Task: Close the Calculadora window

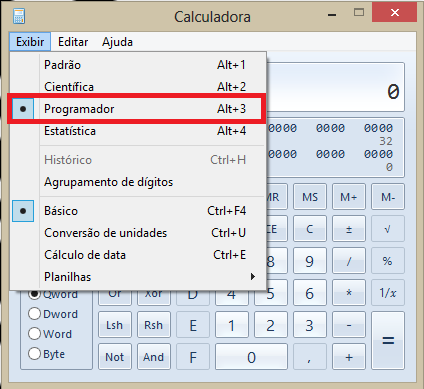Action: point(395,13)
